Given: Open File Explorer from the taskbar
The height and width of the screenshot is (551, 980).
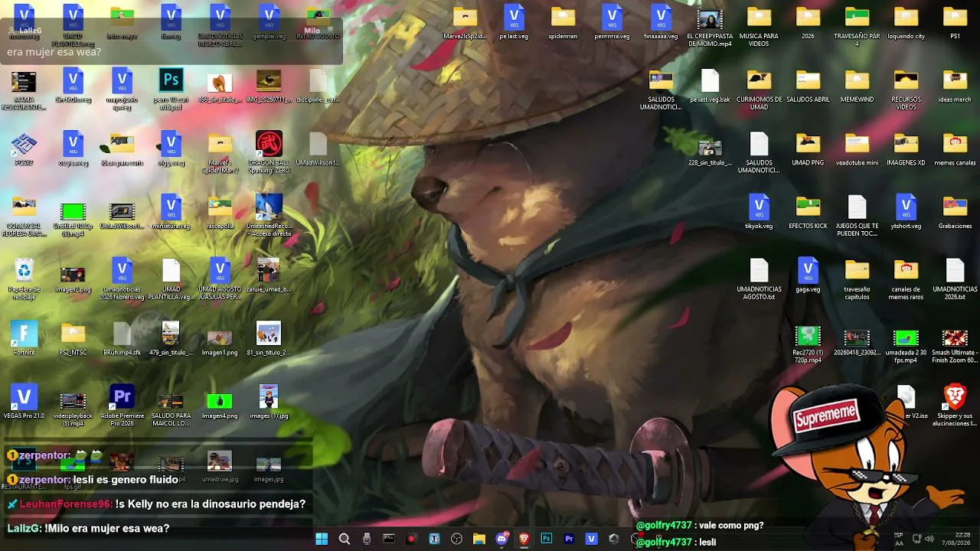Looking at the screenshot, I should coord(479,539).
